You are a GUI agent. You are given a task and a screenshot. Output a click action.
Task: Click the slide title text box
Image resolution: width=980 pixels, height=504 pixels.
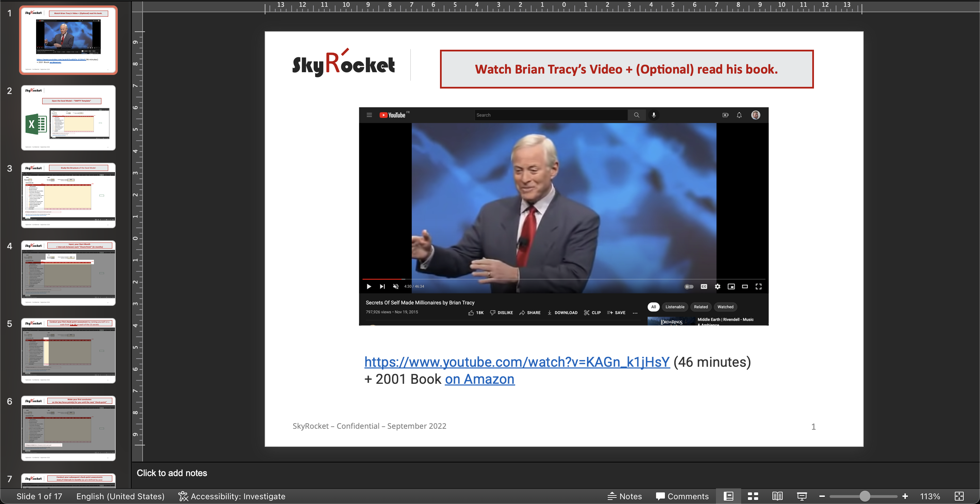tap(626, 69)
